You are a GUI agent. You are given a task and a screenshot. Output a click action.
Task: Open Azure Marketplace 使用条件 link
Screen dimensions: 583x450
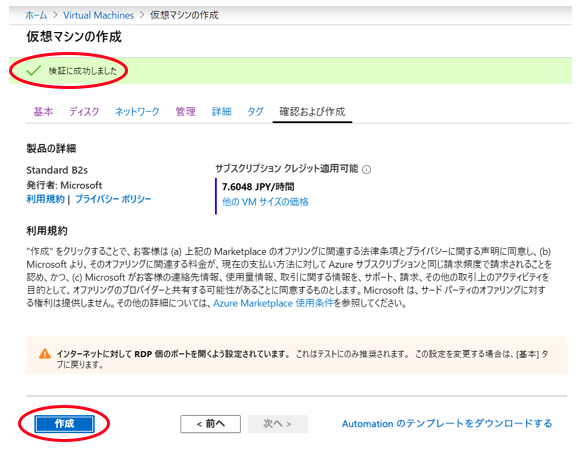tap(273, 303)
